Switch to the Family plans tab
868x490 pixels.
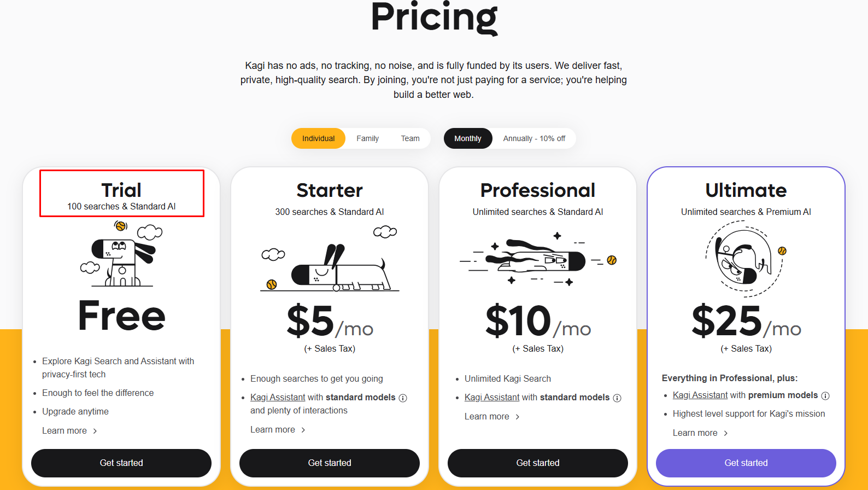pyautogui.click(x=367, y=139)
